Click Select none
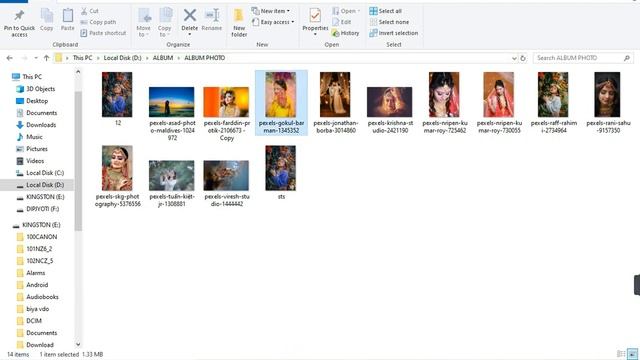This screenshot has width=640, height=360. [389, 22]
